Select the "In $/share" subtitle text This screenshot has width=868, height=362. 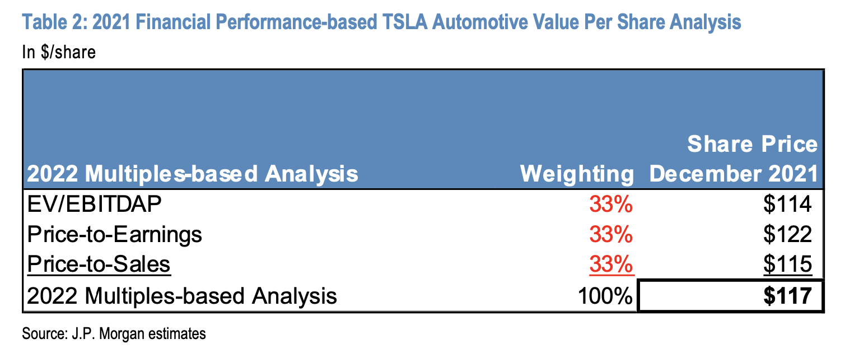pyautogui.click(x=59, y=52)
